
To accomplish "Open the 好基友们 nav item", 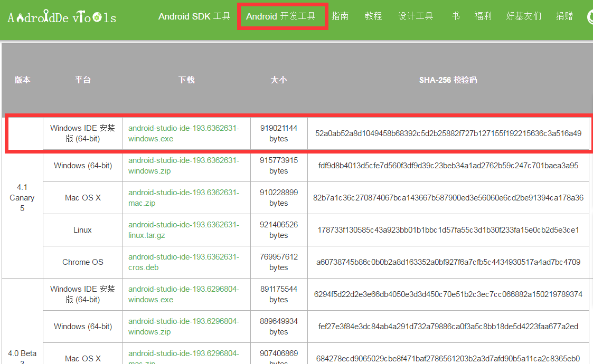I will (x=524, y=16).
